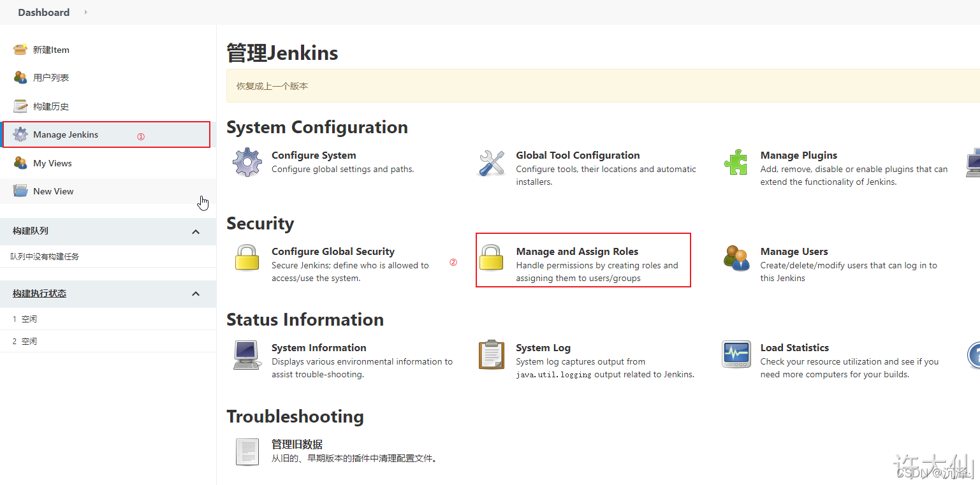Click executor row 1 空闲

pyautogui.click(x=108, y=319)
